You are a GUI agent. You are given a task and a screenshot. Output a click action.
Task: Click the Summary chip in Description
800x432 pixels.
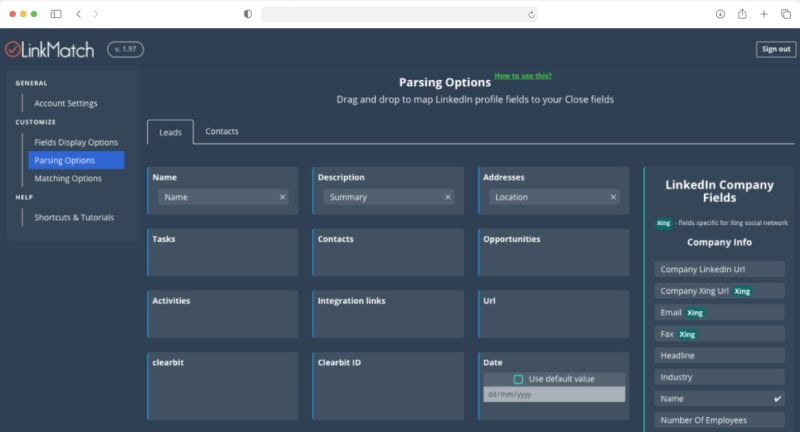[x=388, y=197]
